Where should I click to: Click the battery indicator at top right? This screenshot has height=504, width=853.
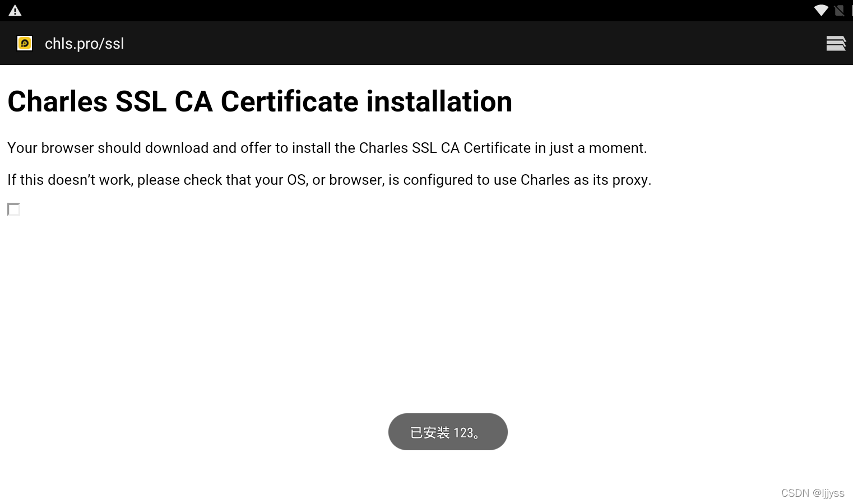[851, 10]
